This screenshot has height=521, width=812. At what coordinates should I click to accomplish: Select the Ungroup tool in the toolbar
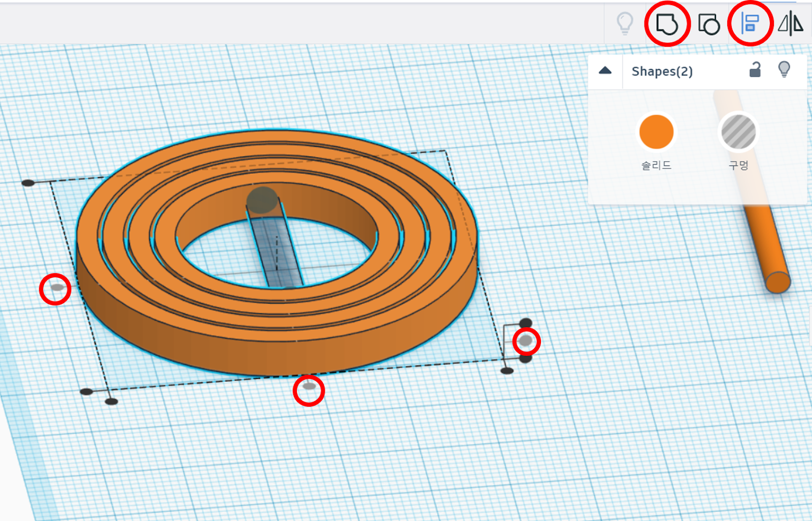coord(709,23)
